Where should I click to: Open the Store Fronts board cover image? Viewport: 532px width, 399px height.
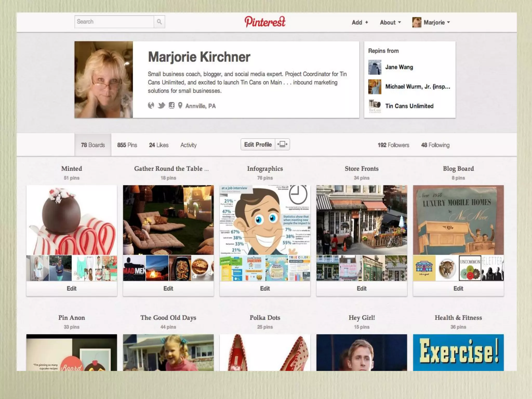click(362, 220)
